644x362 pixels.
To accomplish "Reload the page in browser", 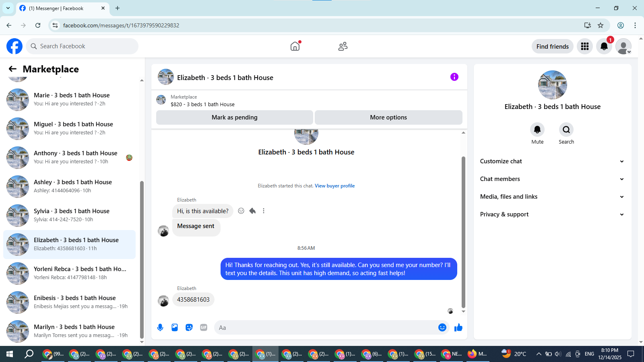I will [x=38, y=25].
